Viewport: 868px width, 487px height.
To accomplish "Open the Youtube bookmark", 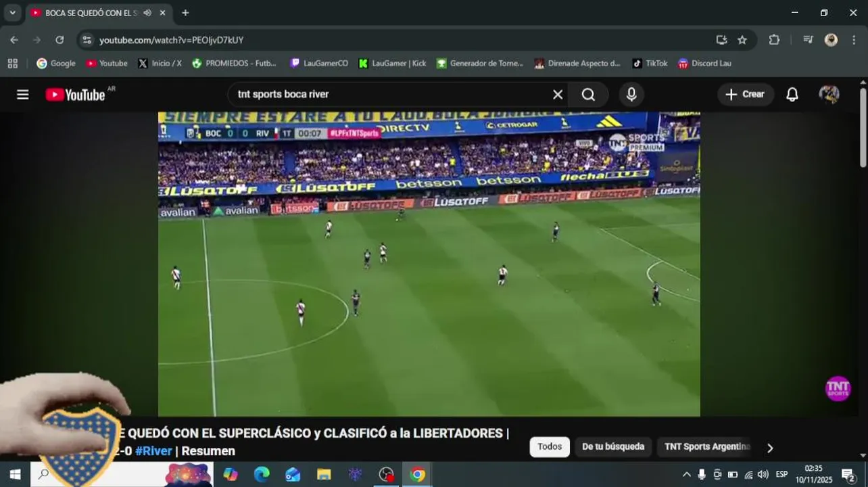I will click(107, 64).
